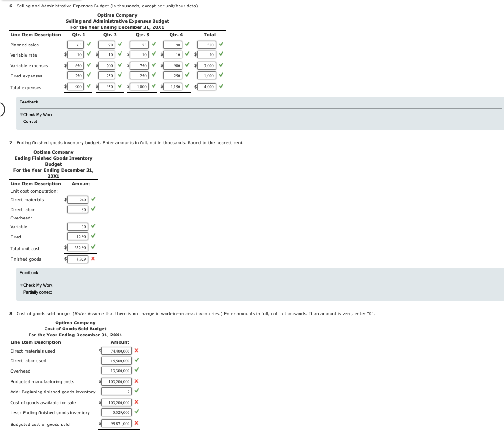
Task: Click the Qtr. 2 Variable expenses field 700
Action: click(107, 65)
